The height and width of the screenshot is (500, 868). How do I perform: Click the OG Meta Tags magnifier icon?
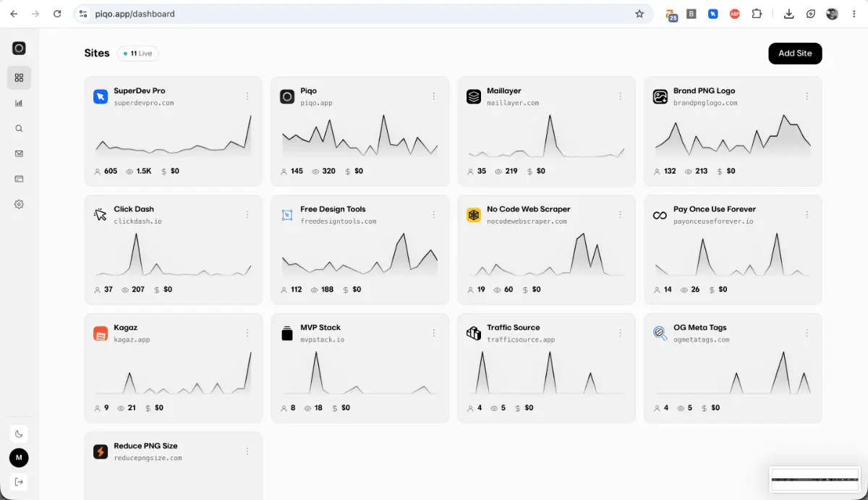click(660, 333)
